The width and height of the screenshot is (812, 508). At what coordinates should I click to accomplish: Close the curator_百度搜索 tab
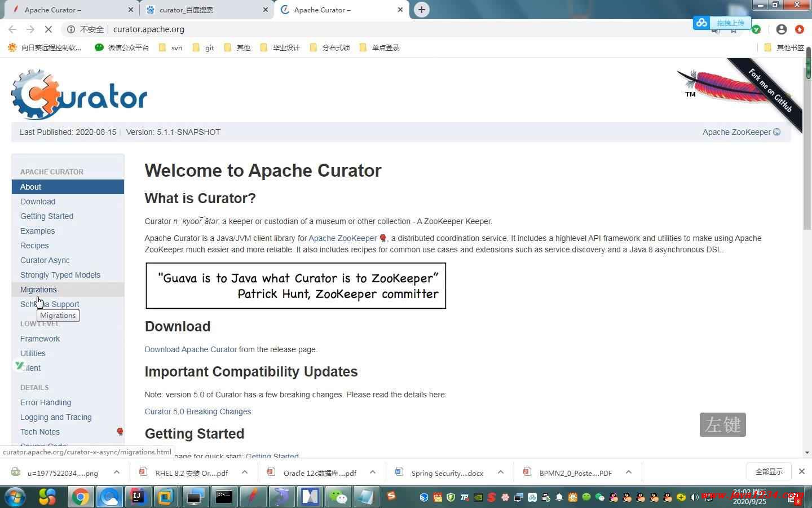pos(266,10)
